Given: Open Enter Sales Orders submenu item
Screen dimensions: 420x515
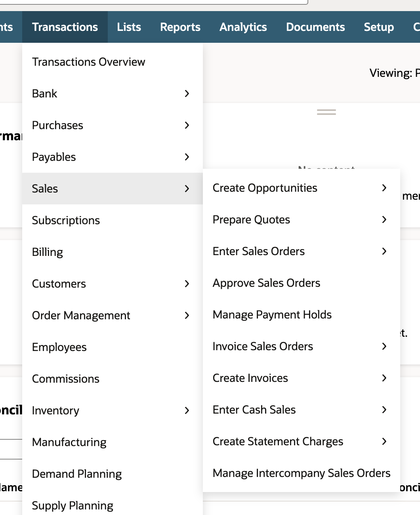Looking at the screenshot, I should pyautogui.click(x=302, y=251).
